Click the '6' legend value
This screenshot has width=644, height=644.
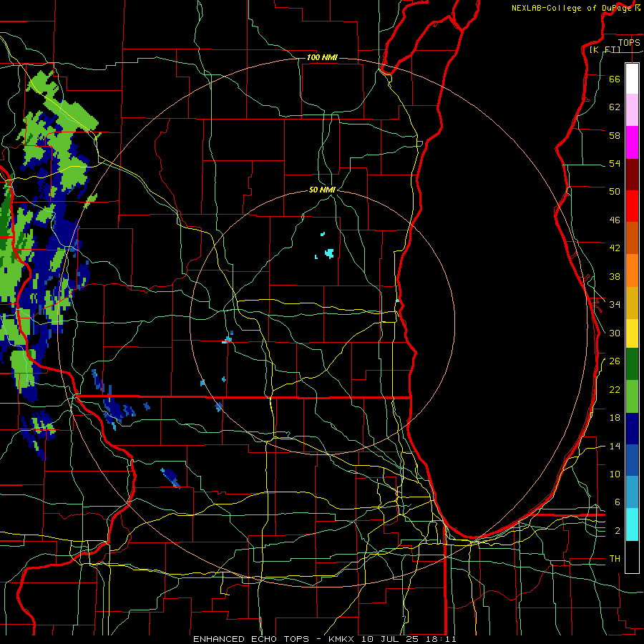click(618, 502)
